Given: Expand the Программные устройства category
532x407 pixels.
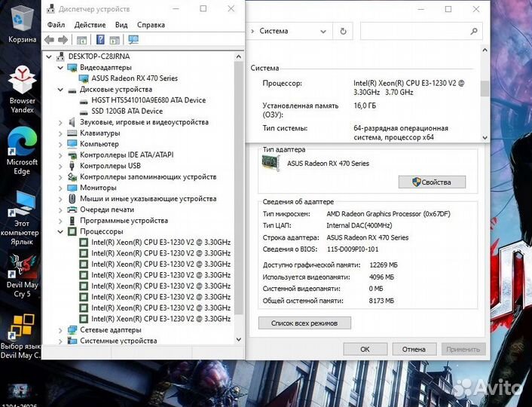Looking at the screenshot, I should (x=60, y=221).
